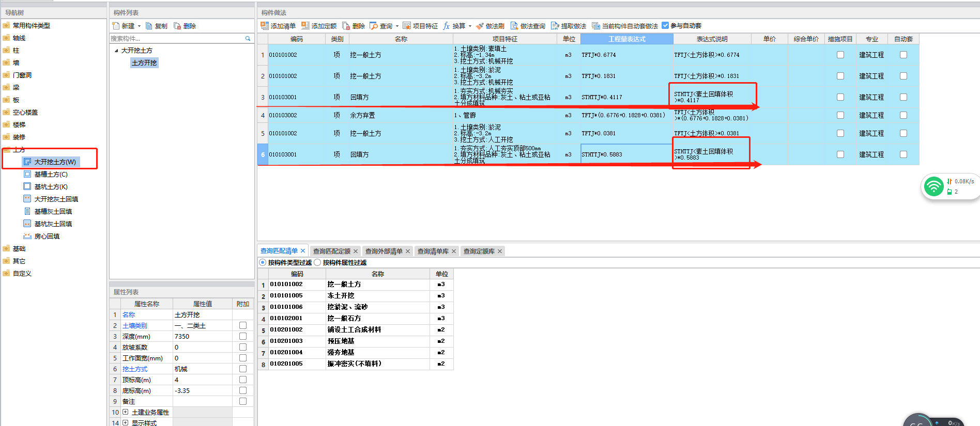
Task: Click the 做法刷 brush icon
Action: [480, 26]
